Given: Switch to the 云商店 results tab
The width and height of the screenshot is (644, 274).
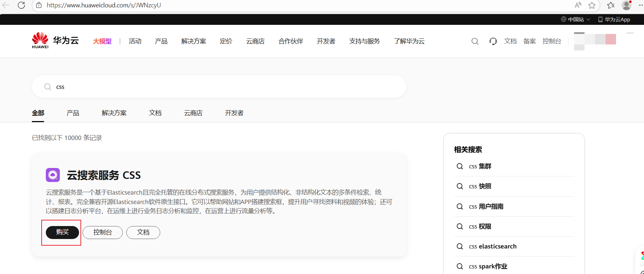Looking at the screenshot, I should (x=193, y=113).
